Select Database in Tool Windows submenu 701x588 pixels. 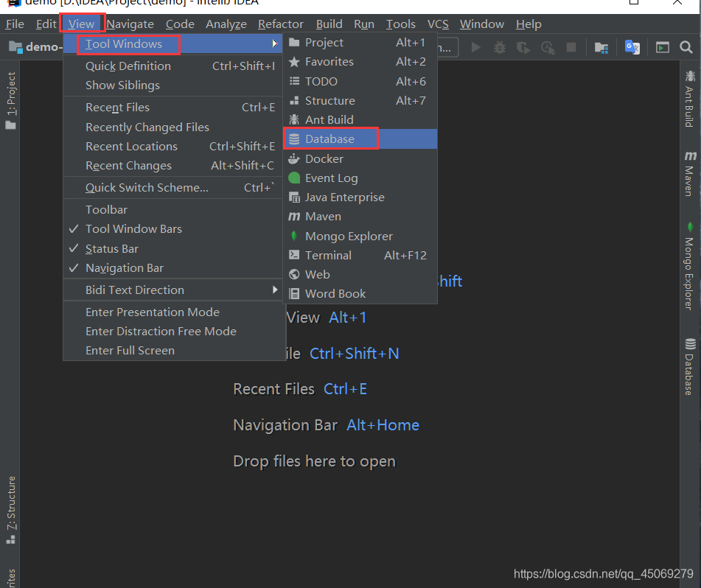pyautogui.click(x=360, y=139)
